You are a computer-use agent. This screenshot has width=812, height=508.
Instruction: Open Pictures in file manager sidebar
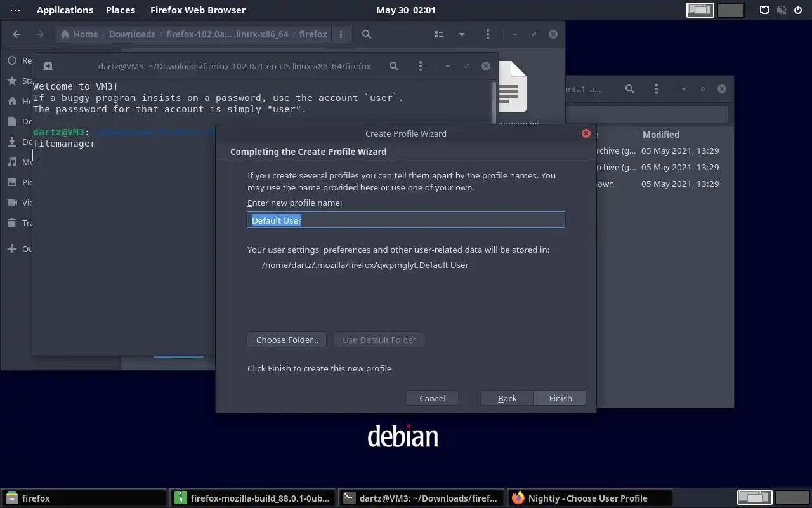tap(19, 182)
